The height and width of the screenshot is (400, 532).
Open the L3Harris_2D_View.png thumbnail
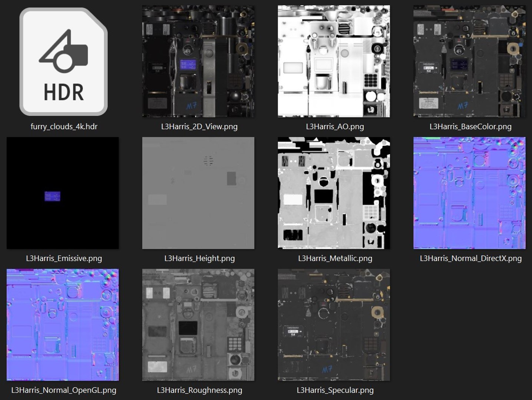pyautogui.click(x=198, y=61)
